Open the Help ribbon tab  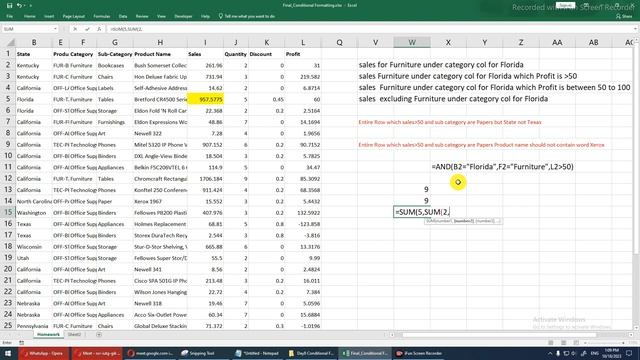(205, 16)
